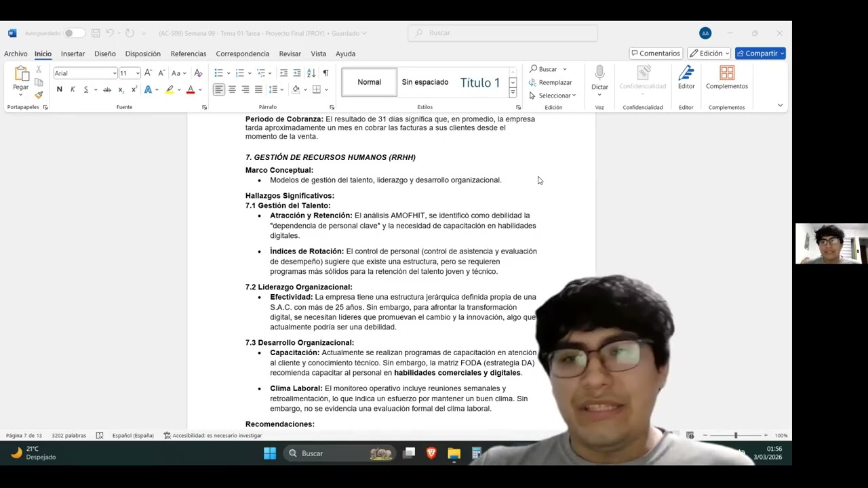Click the Save icon in title bar
Screen dimensions: 868x488
(x=96, y=33)
